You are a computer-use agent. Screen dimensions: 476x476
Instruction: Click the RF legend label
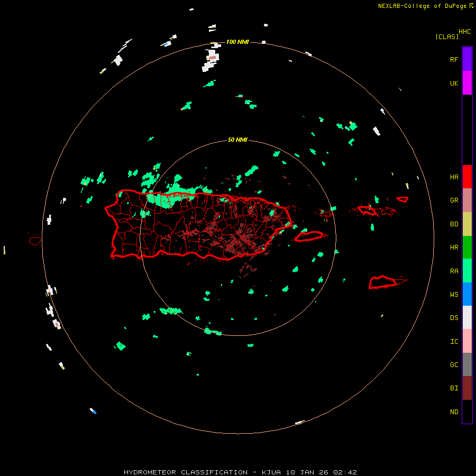coord(454,59)
